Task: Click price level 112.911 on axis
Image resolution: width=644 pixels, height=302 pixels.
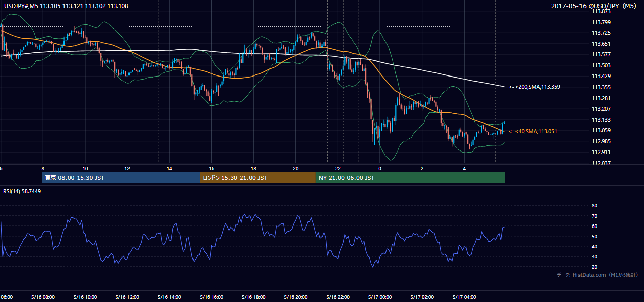Action: [x=601, y=152]
